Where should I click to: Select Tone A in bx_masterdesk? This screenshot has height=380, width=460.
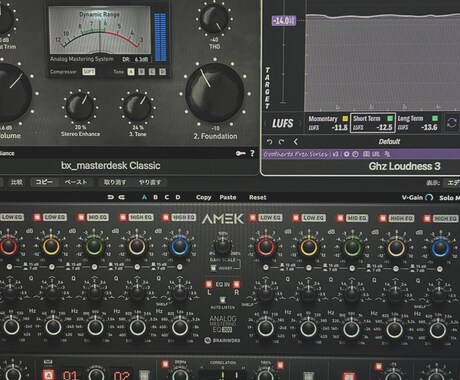131,72
